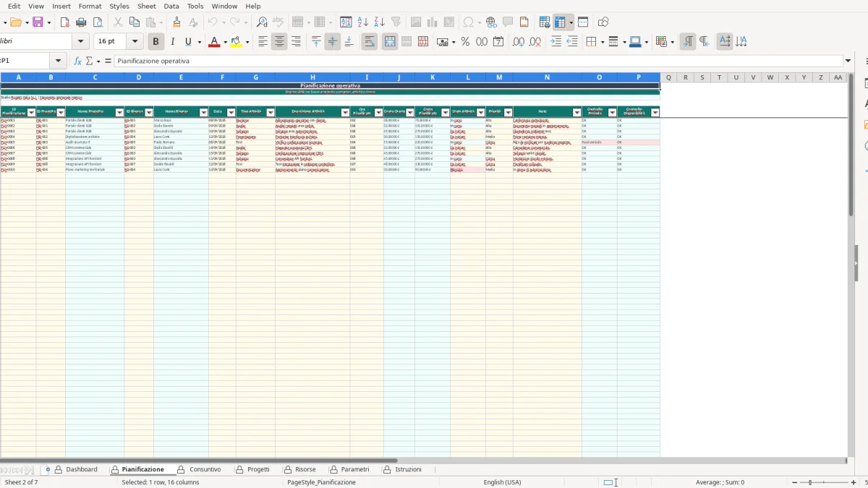Toggle center vertically alignment
The image size is (868, 488).
point(332,42)
